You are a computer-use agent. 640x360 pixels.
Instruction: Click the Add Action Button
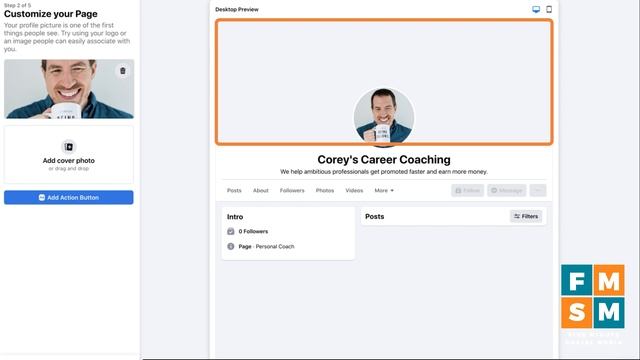tap(69, 198)
